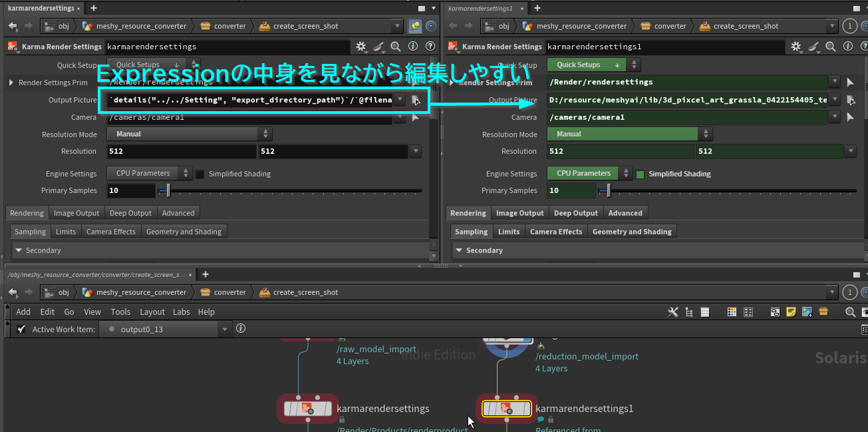Switch to Deep Output tab in right pane
Image resolution: width=868 pixels, height=432 pixels.
click(576, 213)
